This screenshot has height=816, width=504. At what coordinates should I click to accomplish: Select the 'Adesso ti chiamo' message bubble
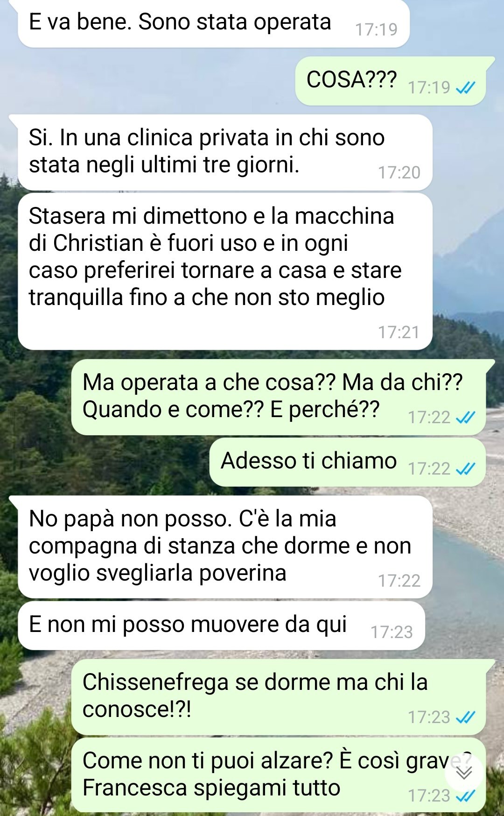pyautogui.click(x=348, y=462)
